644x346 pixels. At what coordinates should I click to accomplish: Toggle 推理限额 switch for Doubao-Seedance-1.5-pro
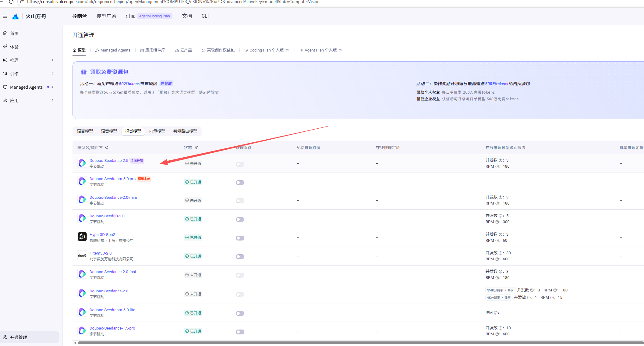pyautogui.click(x=240, y=332)
